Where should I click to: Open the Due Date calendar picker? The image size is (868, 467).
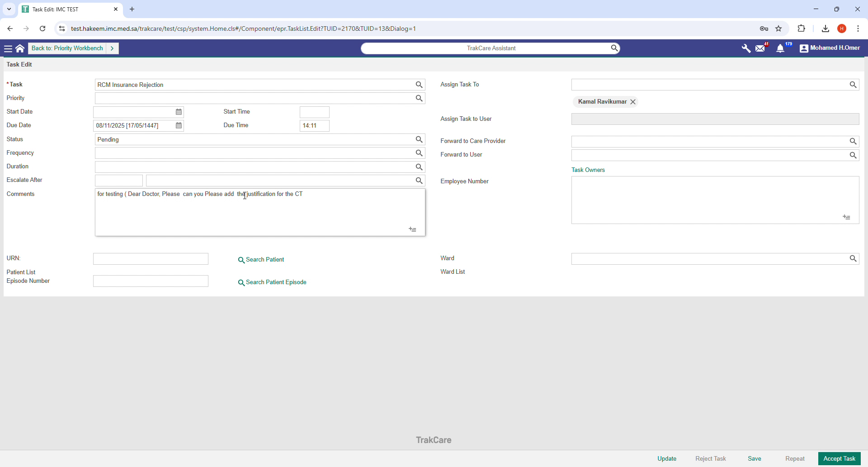tap(179, 125)
